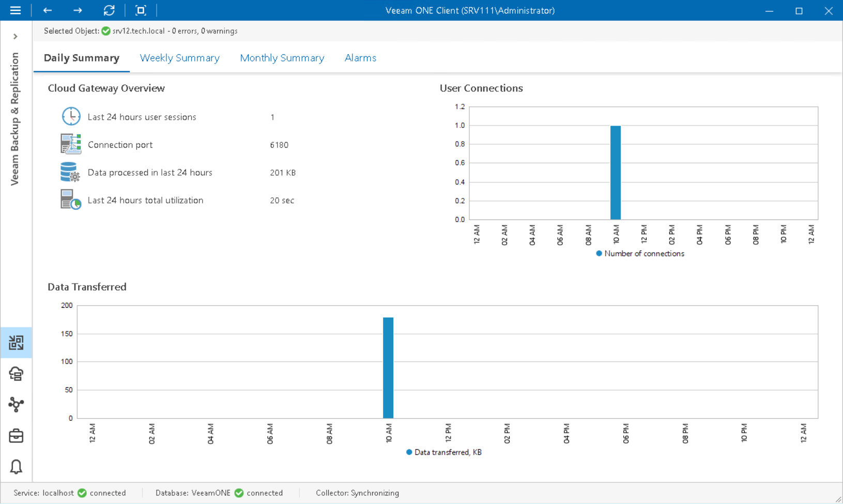Switch to the Weekly Summary tab
This screenshot has width=843, height=504.
(x=179, y=58)
